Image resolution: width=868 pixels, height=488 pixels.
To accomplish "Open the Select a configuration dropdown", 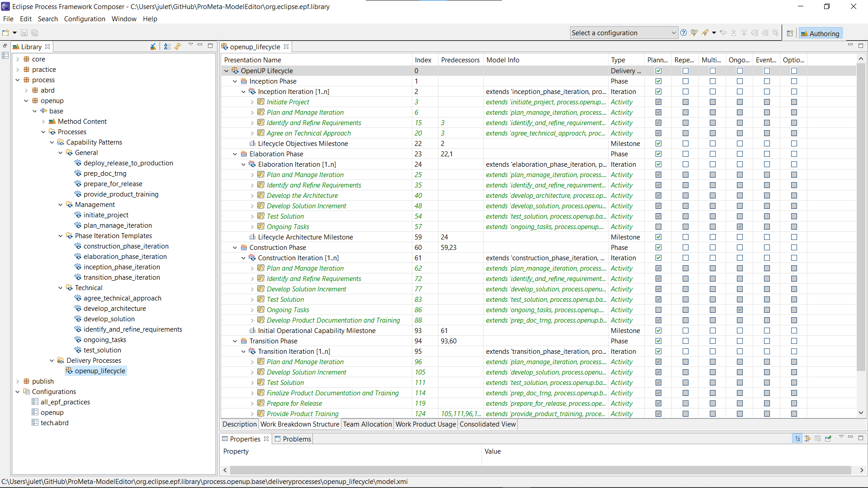I will (x=673, y=33).
